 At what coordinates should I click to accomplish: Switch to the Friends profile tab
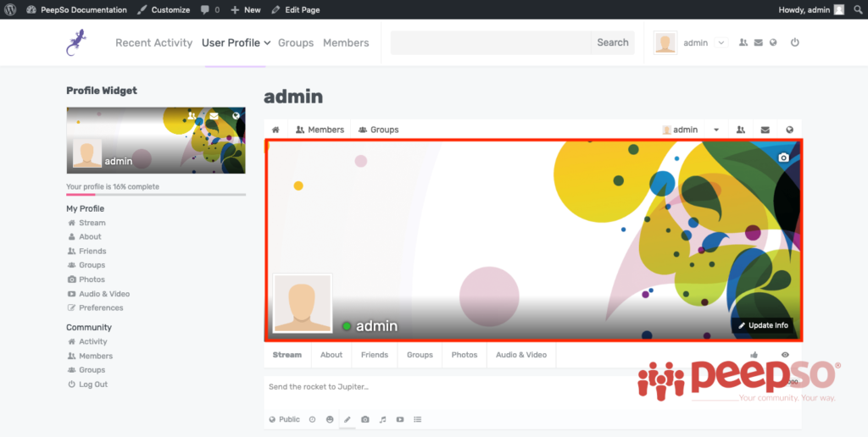pos(374,355)
